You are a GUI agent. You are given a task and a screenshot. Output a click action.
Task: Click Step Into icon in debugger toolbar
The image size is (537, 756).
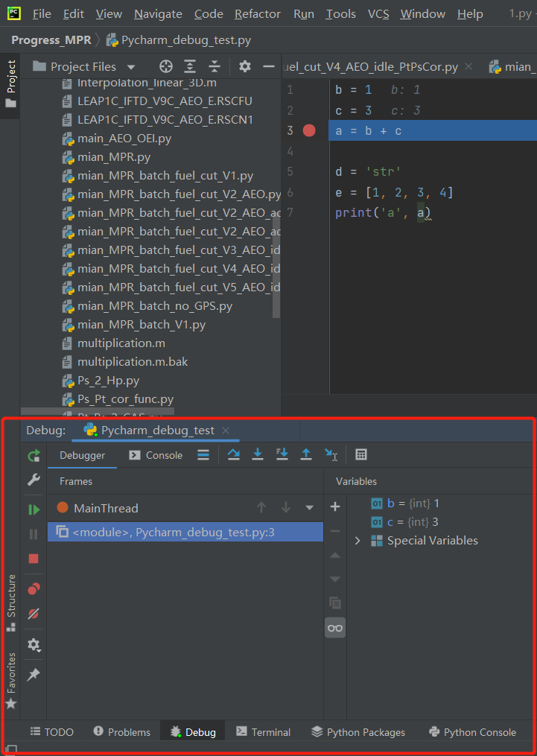(x=258, y=454)
